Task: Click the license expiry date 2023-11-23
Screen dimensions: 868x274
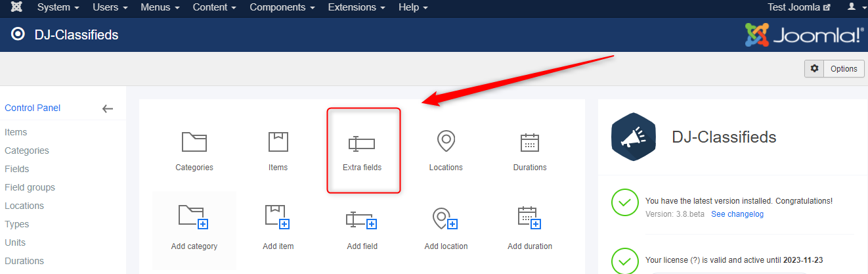Action: pyautogui.click(x=802, y=260)
